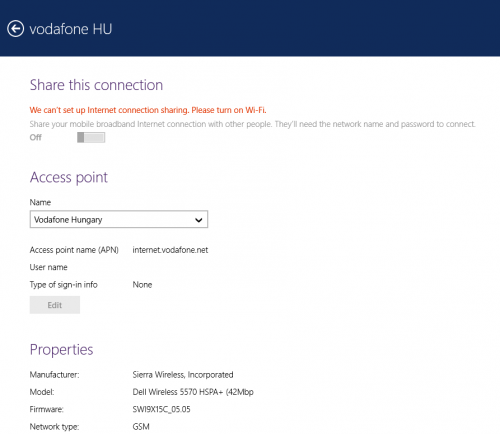The image size is (500, 434).
Task: Click the vodafone HU page title
Action: pyautogui.click(x=71, y=29)
